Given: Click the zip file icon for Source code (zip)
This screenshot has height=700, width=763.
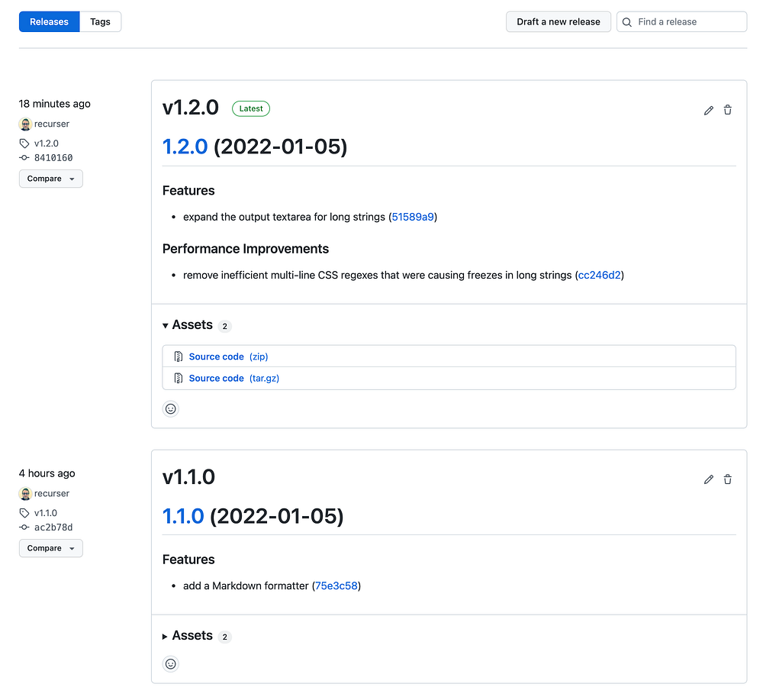Looking at the screenshot, I should pyautogui.click(x=178, y=356).
